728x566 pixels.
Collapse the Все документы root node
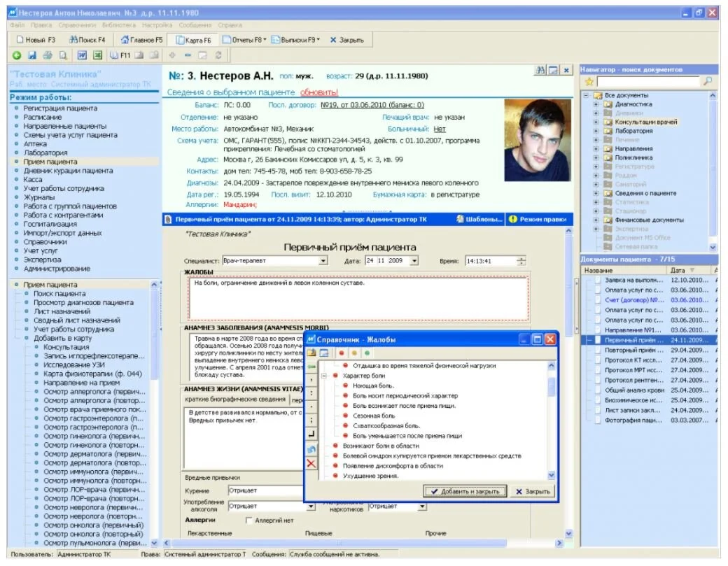click(586, 96)
